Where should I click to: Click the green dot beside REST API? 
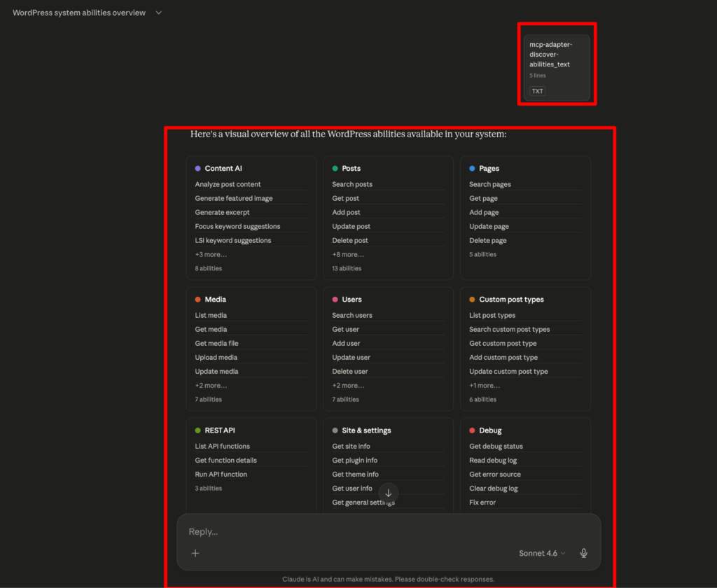198,430
